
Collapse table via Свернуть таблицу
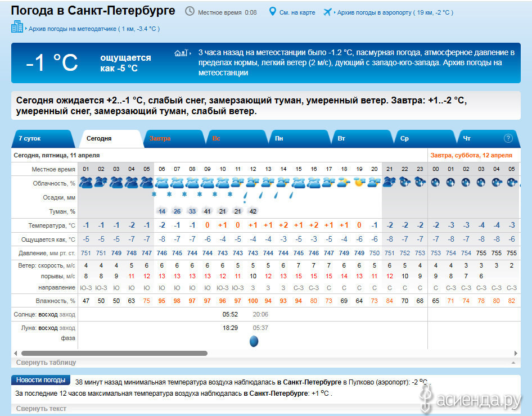point(46,363)
